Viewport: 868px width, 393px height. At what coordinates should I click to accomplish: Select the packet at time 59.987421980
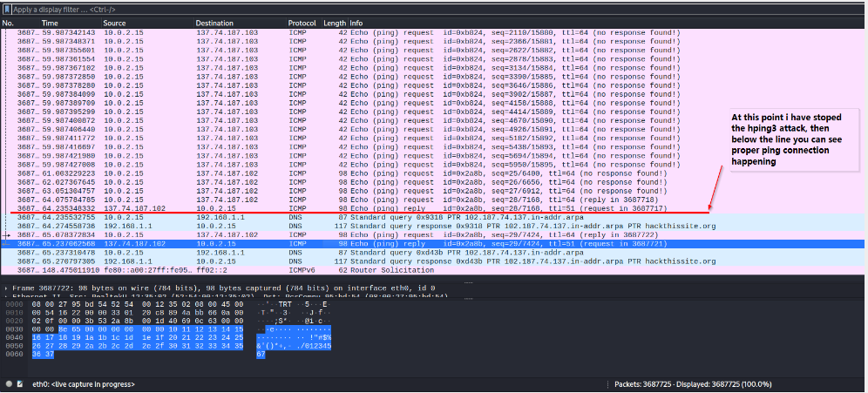coord(433,155)
